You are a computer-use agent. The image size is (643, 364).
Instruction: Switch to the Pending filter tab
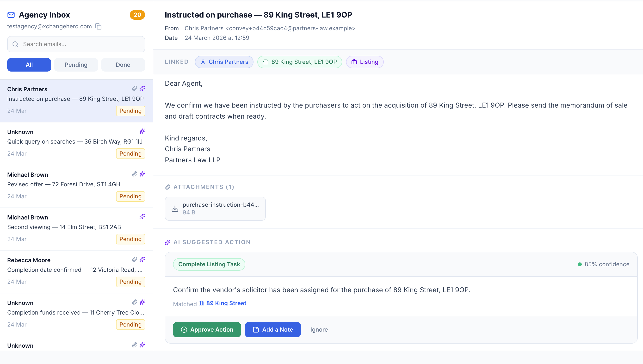[x=76, y=65]
